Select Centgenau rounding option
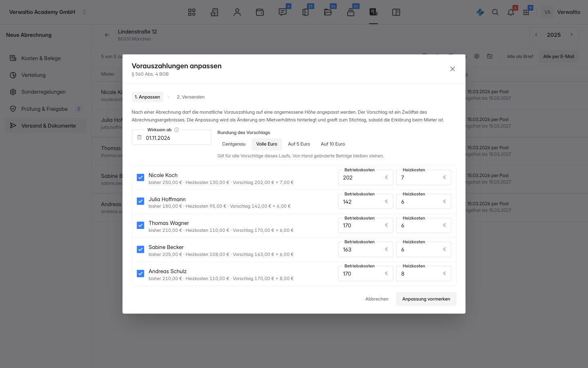 tap(234, 144)
